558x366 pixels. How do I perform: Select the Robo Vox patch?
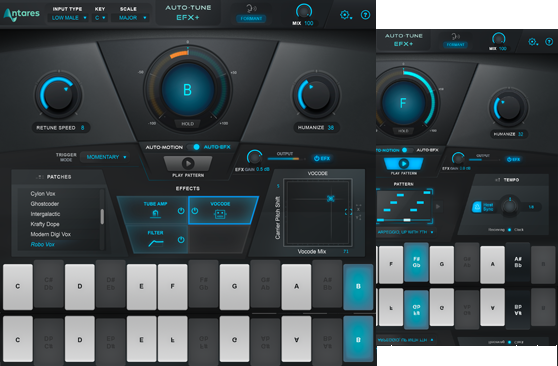[x=42, y=244]
